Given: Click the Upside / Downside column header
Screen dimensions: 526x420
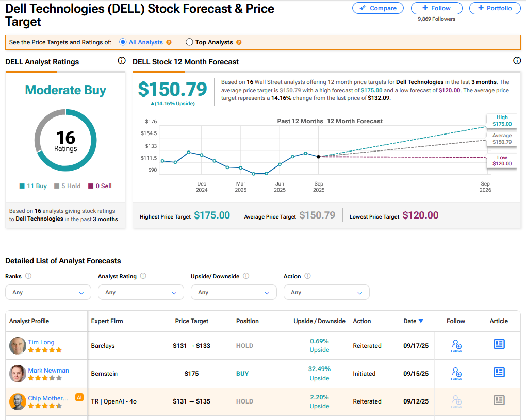Looking at the screenshot, I should coord(319,321).
